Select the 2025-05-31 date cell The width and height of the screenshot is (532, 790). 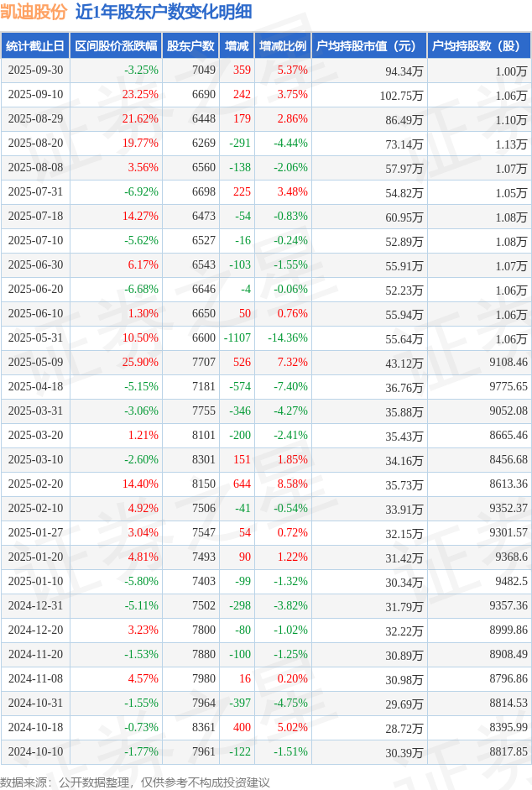35,338
